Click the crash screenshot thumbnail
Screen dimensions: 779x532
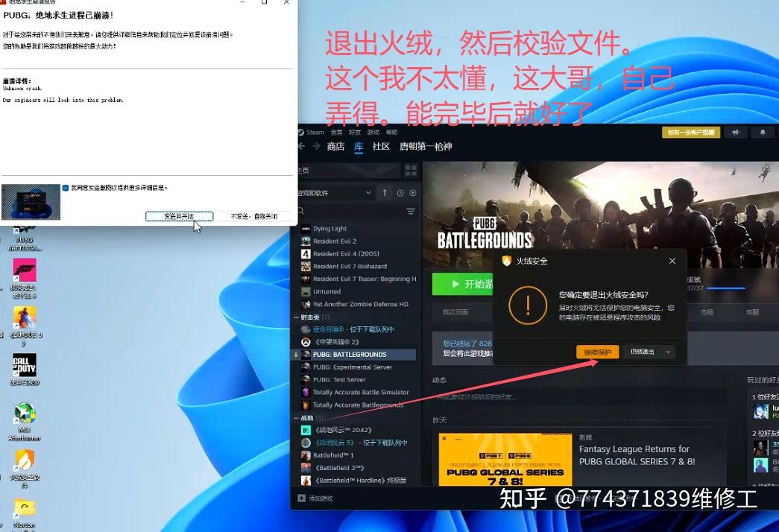31,202
